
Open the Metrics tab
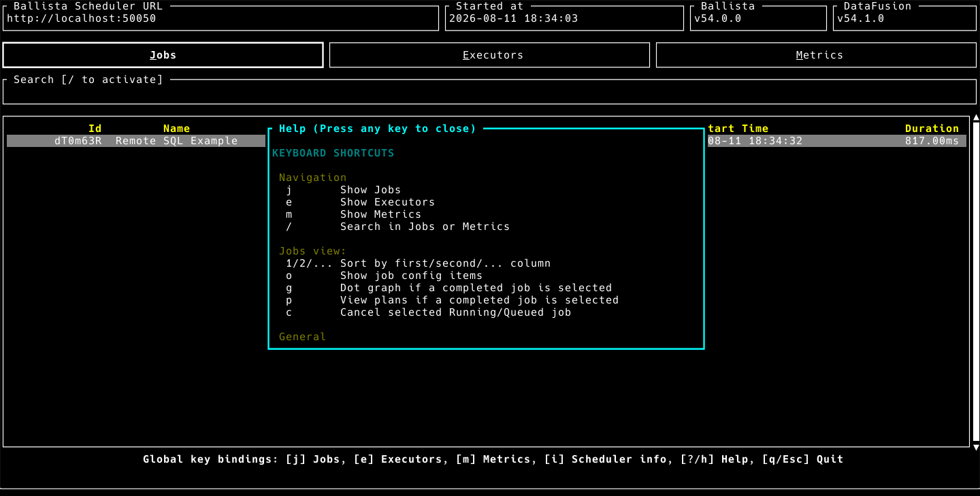click(817, 55)
